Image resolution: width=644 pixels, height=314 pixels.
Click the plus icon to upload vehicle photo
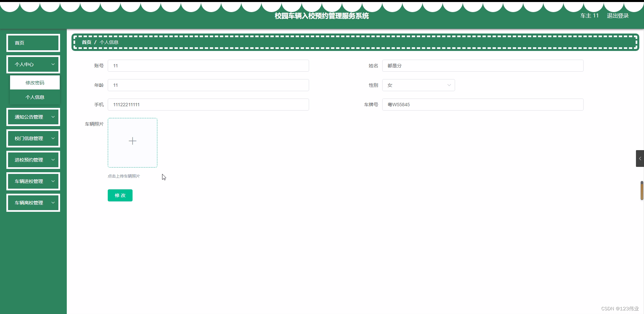[132, 141]
